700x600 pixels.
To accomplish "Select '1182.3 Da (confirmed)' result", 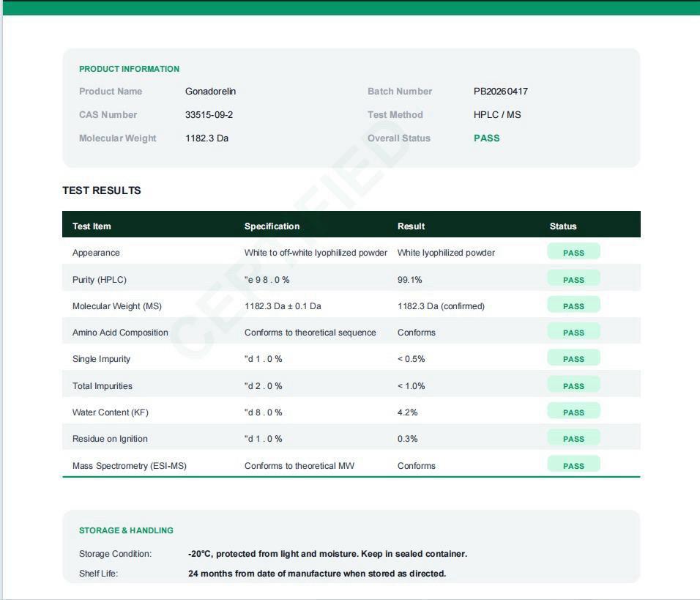I will [441, 306].
